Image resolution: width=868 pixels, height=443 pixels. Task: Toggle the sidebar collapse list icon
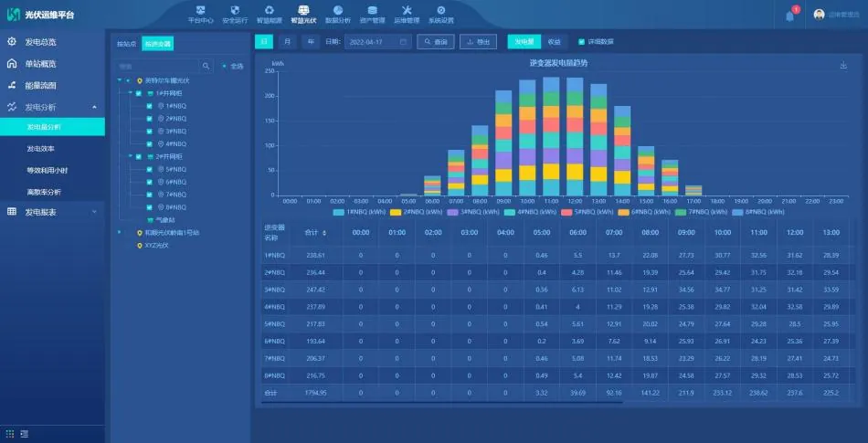click(25, 434)
